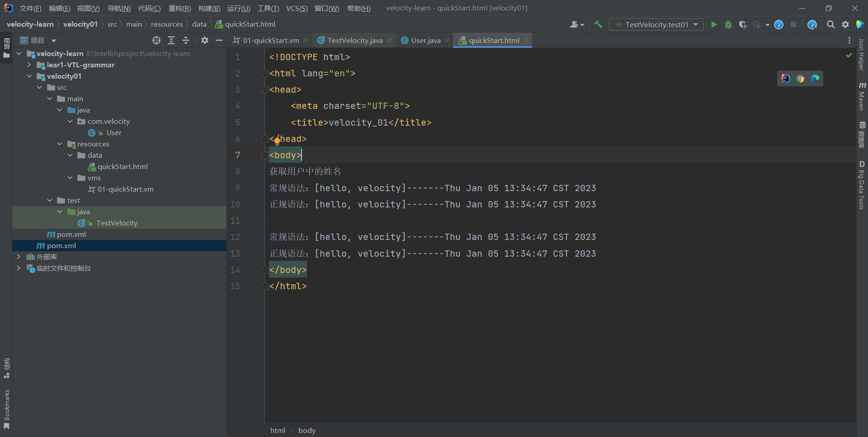
Task: Collapse all nodes in project panel
Action: tap(186, 40)
